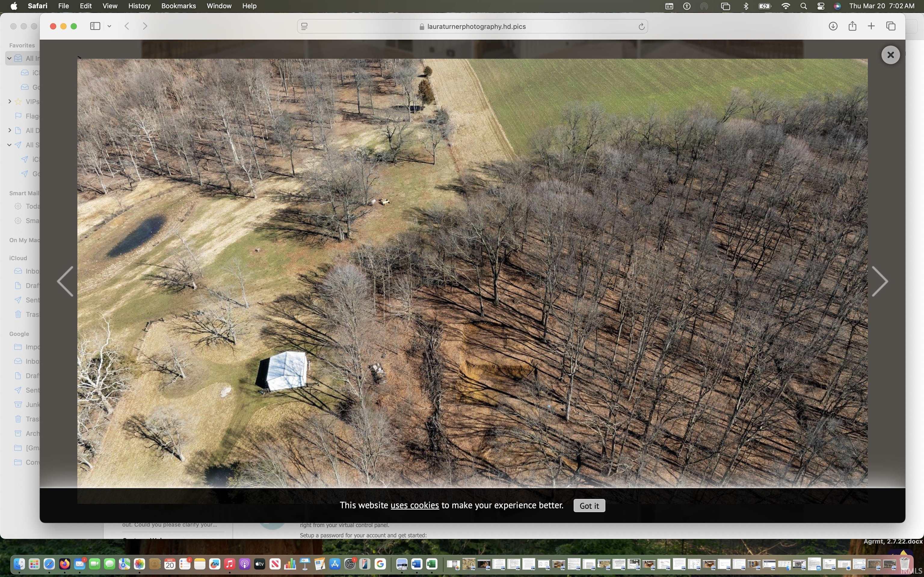Screen dimensions: 924x577
Task: Show tab overview icon
Action: pos(890,26)
